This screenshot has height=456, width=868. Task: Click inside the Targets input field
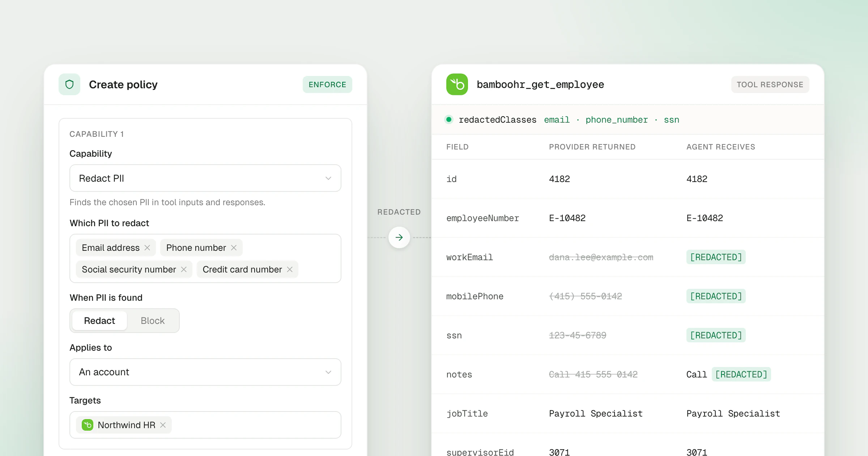tap(205, 425)
